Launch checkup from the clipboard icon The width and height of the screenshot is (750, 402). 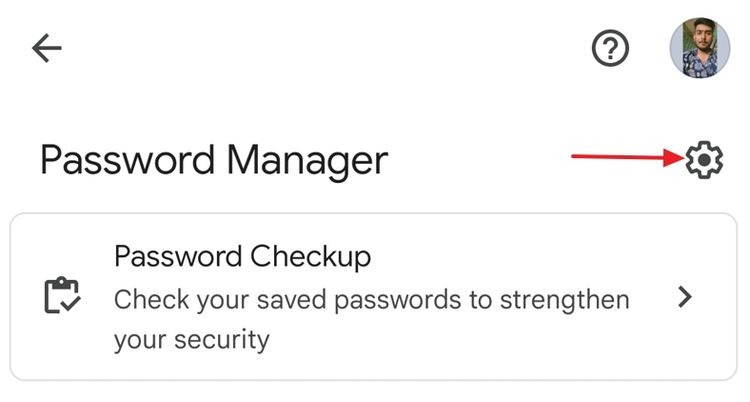63,295
